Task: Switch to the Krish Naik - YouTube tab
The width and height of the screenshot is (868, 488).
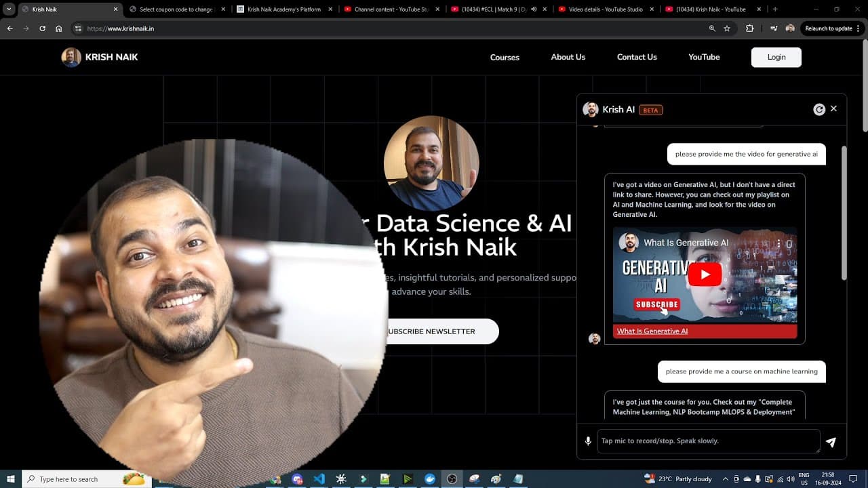Action: pos(713,9)
